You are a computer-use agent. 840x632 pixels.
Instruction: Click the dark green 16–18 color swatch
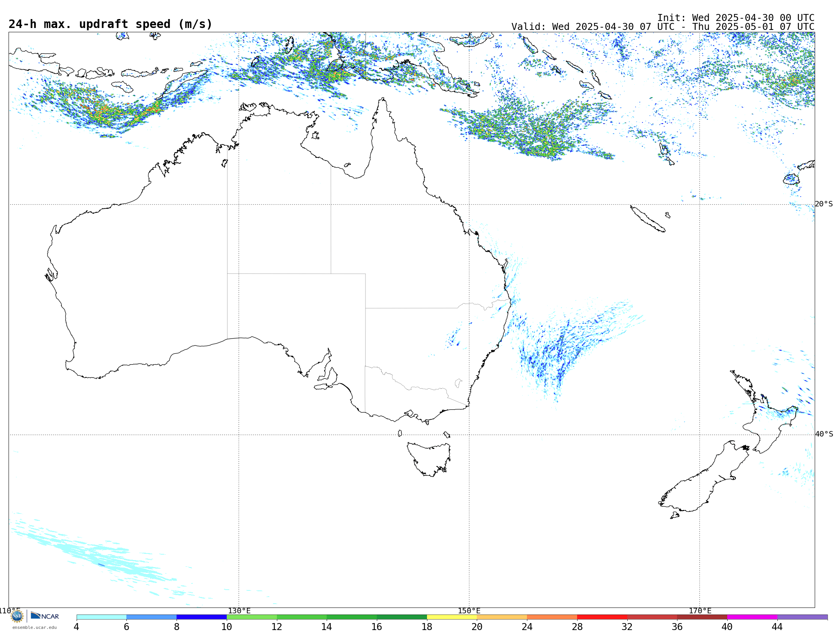click(x=402, y=617)
